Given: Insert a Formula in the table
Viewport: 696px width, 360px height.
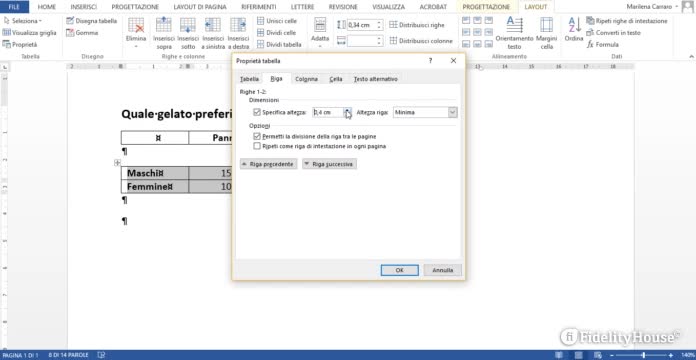Looking at the screenshot, I should [603, 44].
